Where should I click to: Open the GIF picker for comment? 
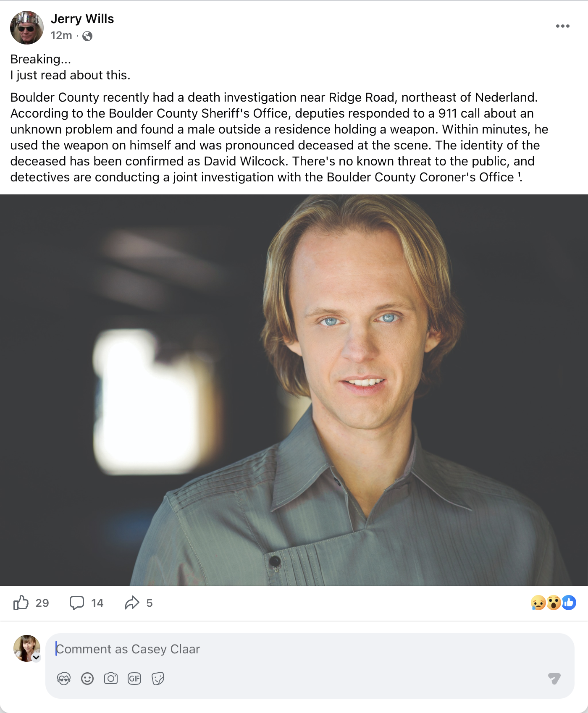(134, 679)
